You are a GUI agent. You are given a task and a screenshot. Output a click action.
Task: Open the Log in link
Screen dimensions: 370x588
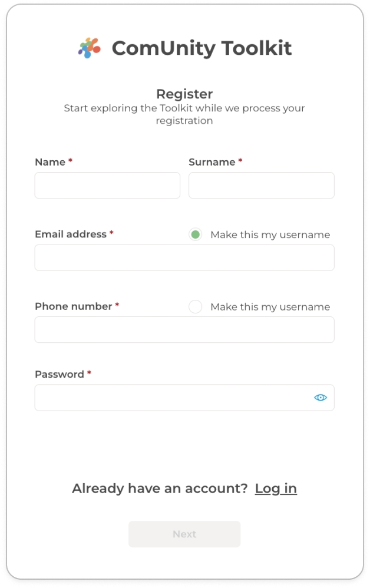(x=276, y=488)
